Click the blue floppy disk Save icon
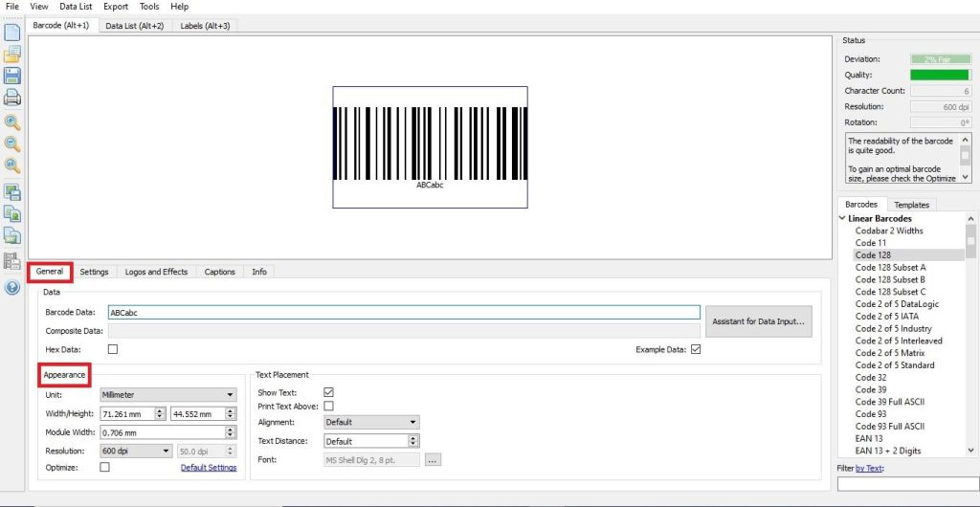The width and height of the screenshot is (980, 507). 12,76
